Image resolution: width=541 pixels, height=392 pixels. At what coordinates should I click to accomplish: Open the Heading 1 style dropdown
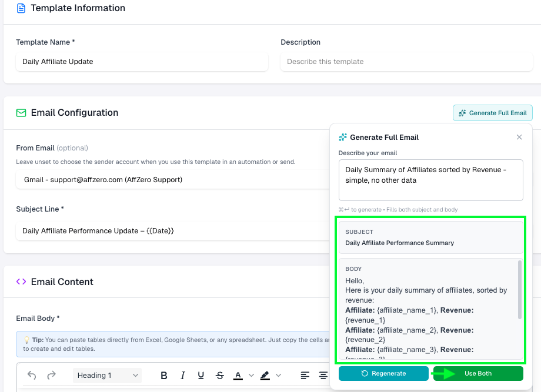point(107,376)
